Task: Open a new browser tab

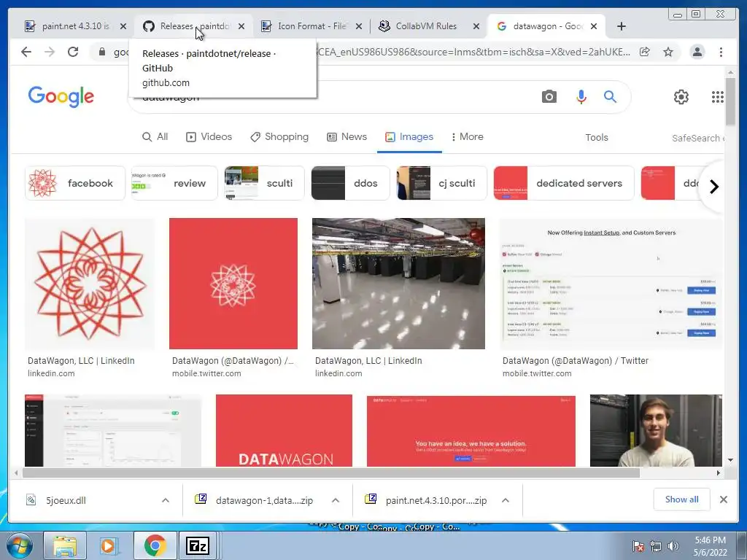Action: [622, 26]
